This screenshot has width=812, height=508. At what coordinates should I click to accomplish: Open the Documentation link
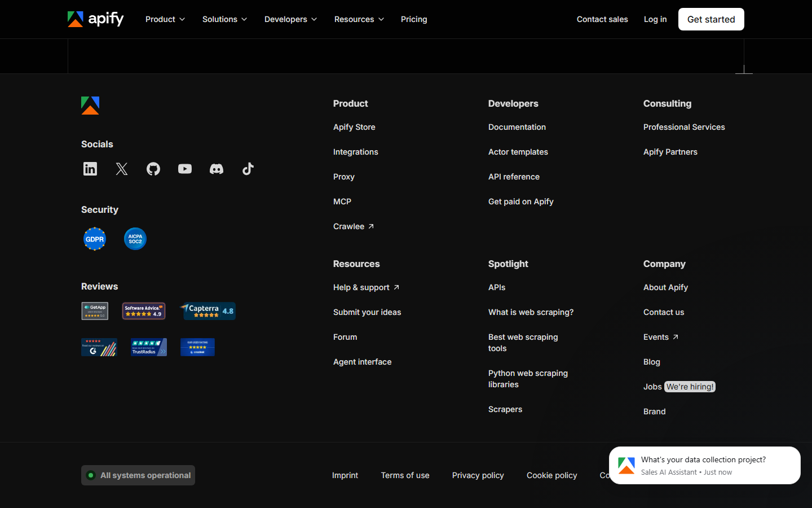517,127
